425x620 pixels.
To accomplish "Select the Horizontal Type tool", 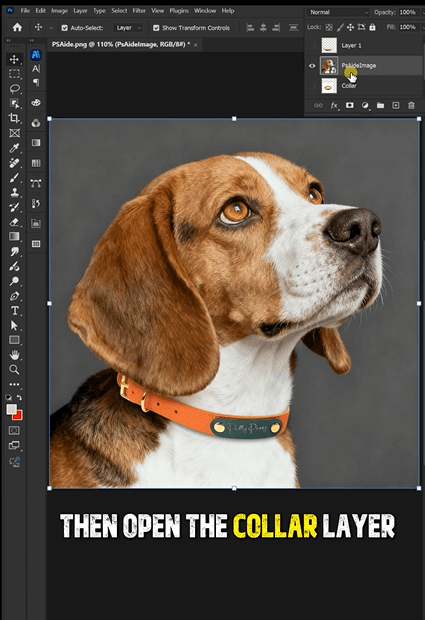I will click(x=14, y=311).
